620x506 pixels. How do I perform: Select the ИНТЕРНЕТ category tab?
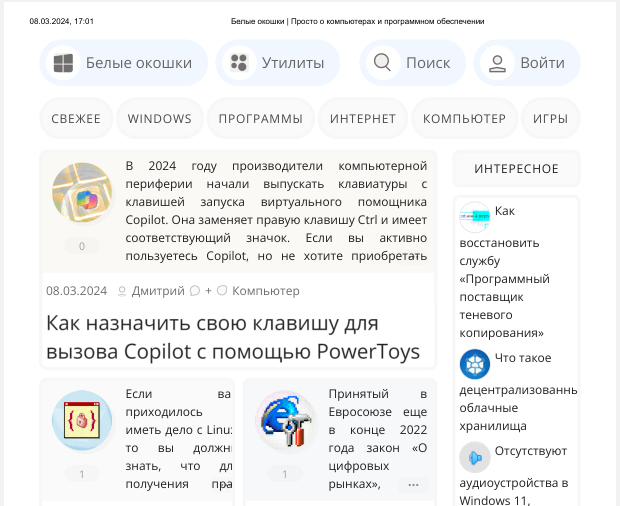[363, 118]
